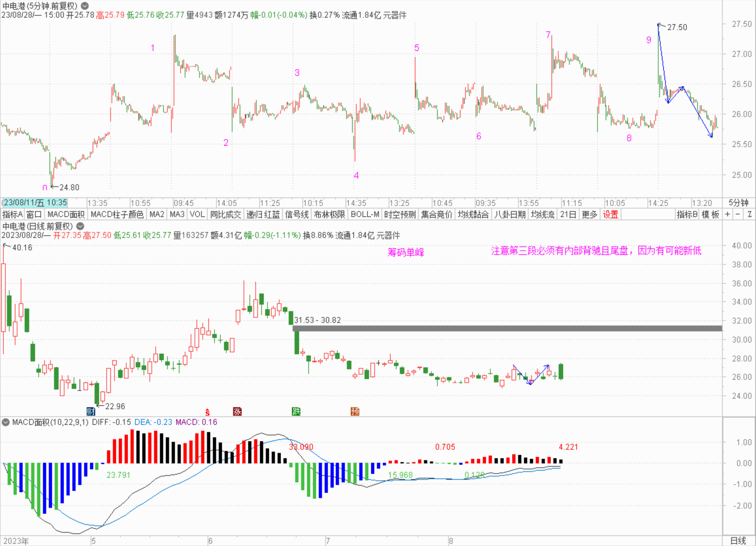Image resolution: width=756 pixels, height=546 pixels.
Task: Select the VOL indicator tab
Action: (197, 214)
